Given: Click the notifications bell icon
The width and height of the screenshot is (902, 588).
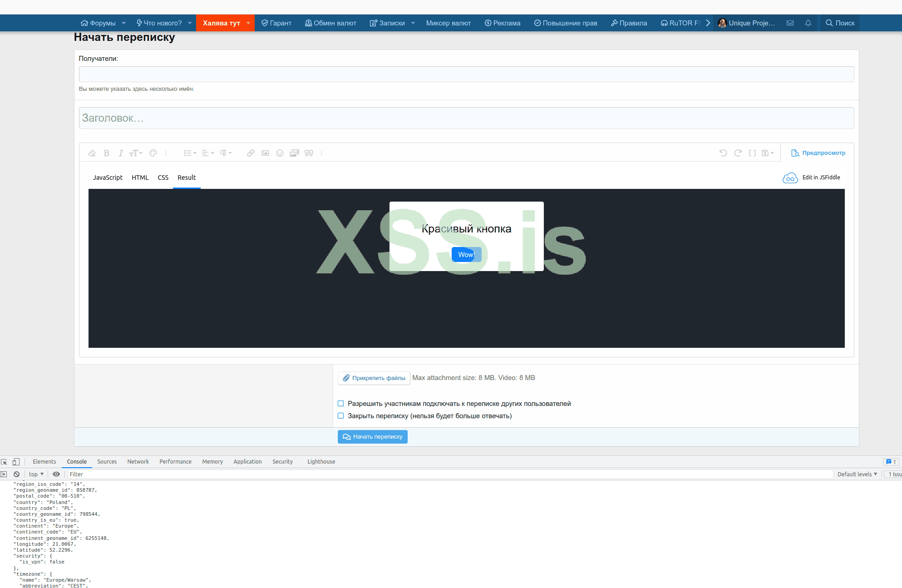Looking at the screenshot, I should (808, 23).
